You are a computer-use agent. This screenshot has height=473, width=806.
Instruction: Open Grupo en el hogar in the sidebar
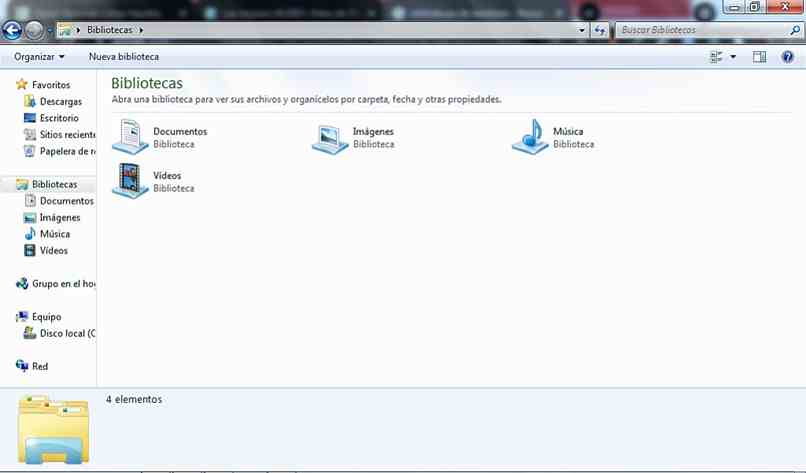click(x=64, y=283)
